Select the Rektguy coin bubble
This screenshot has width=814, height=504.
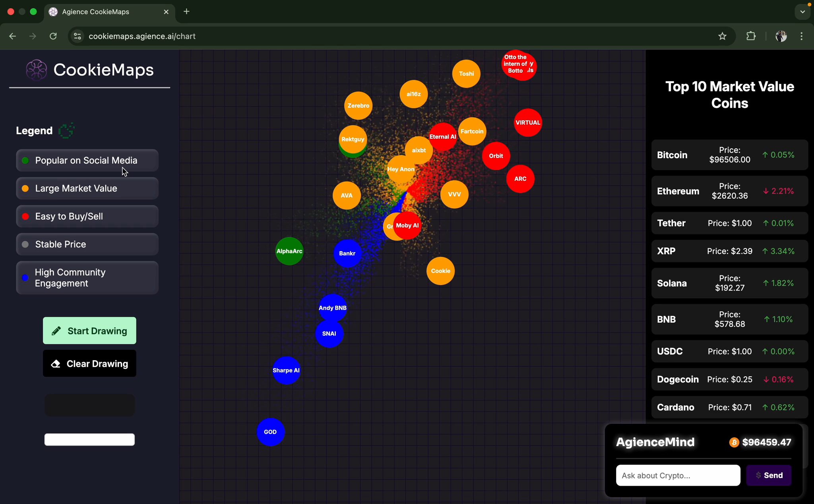tap(353, 139)
